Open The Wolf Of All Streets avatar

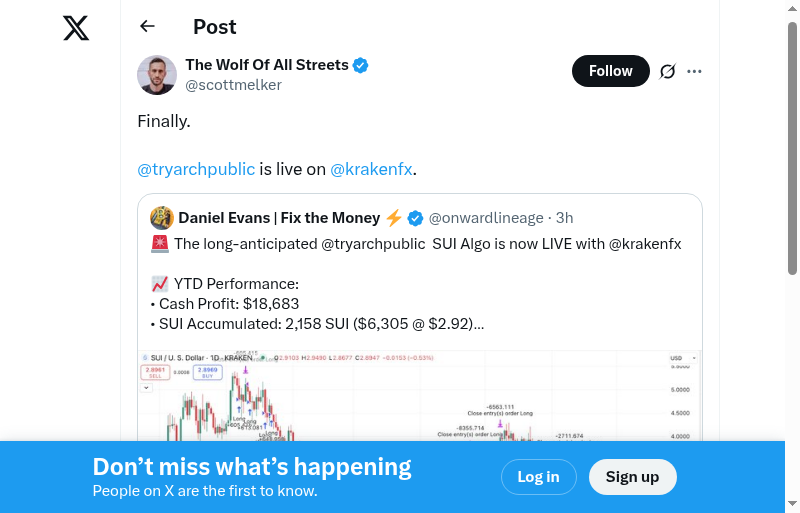click(x=157, y=75)
